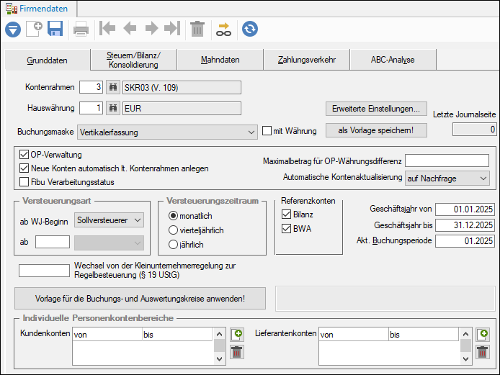Uncheck the BWA reference account checkbox
Image resolution: width=500 pixels, height=375 pixels.
[286, 228]
